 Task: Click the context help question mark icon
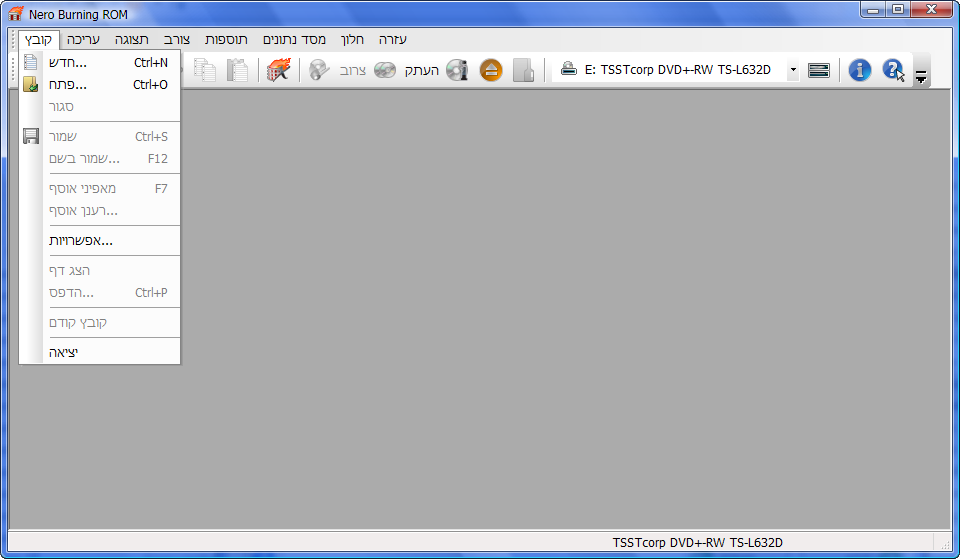coord(893,70)
